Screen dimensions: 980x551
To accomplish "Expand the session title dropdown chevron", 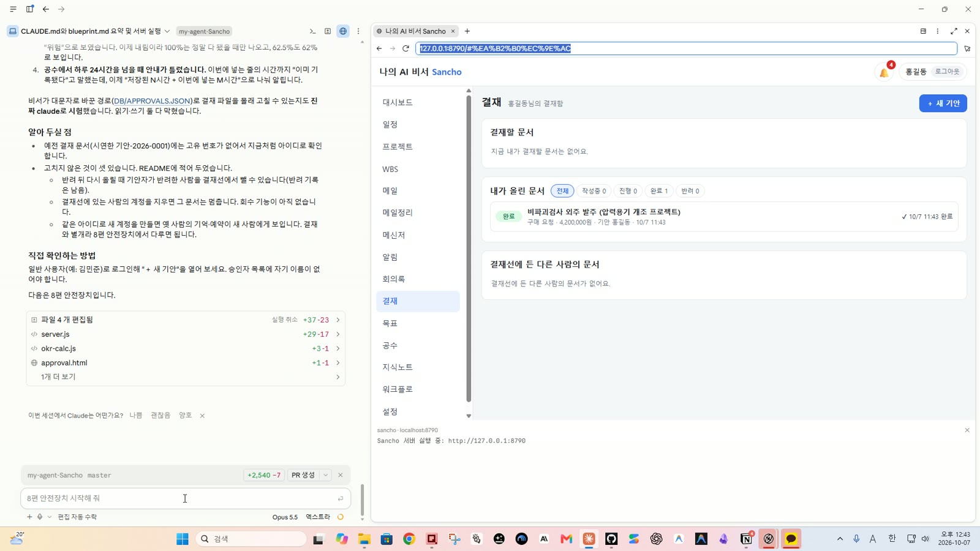I will (x=167, y=31).
